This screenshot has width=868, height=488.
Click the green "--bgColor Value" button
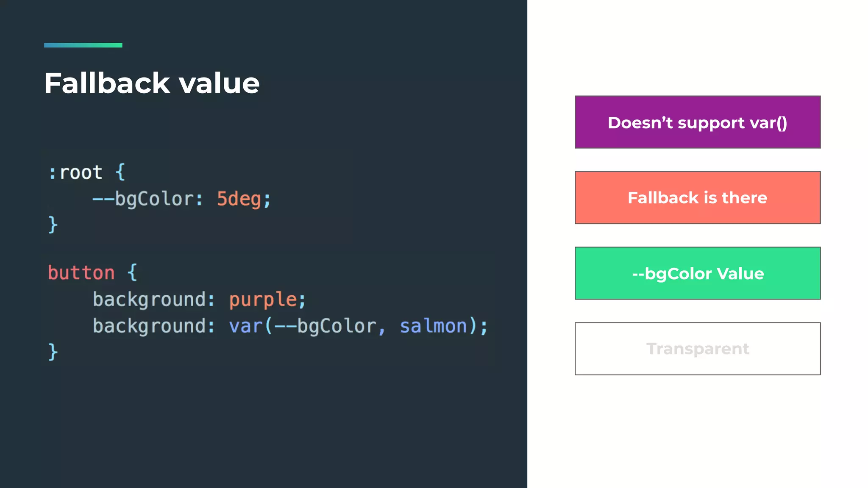(x=697, y=273)
